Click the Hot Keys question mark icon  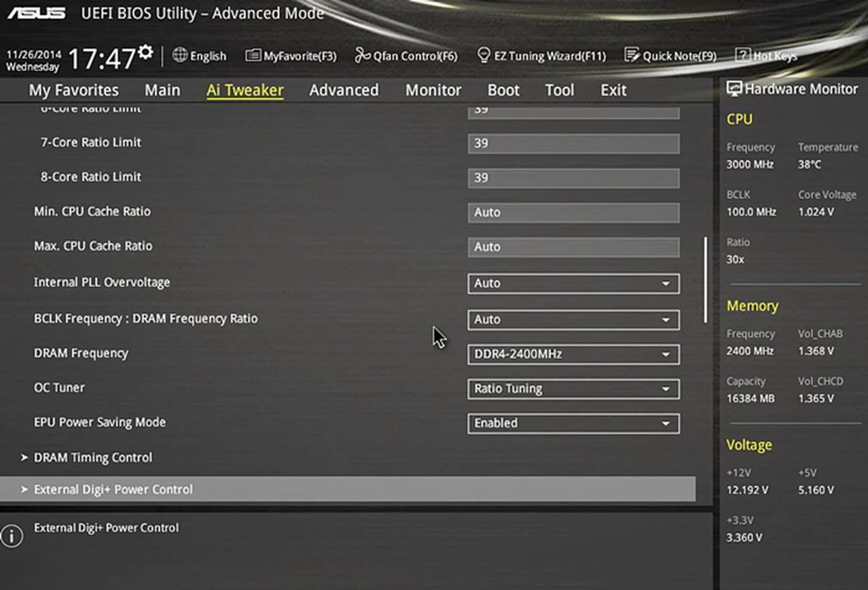(742, 55)
